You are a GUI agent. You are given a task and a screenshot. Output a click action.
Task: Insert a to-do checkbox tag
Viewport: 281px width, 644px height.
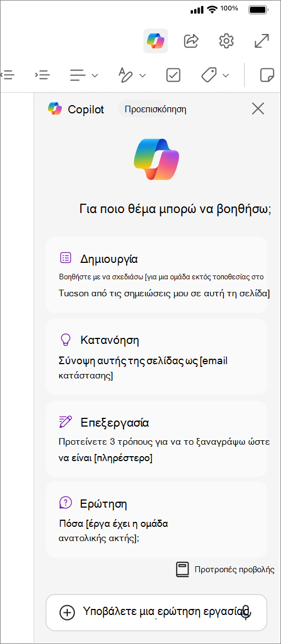click(x=173, y=75)
